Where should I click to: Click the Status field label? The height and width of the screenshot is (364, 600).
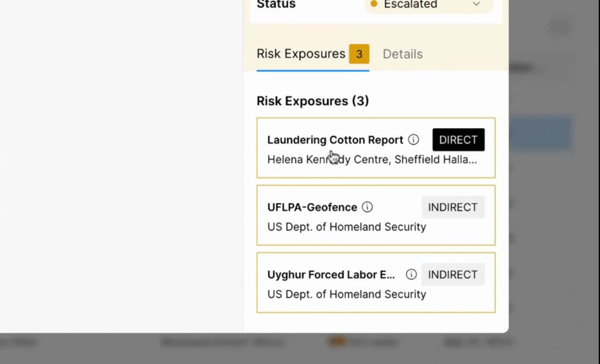point(276,5)
